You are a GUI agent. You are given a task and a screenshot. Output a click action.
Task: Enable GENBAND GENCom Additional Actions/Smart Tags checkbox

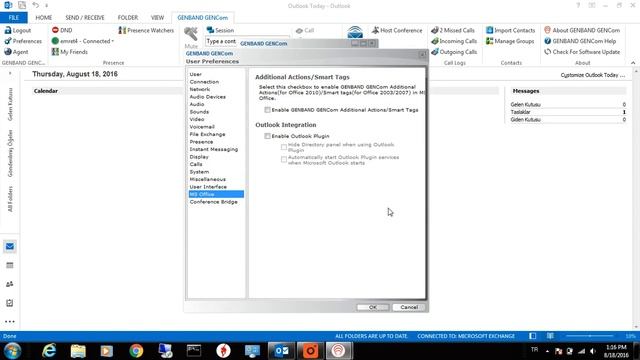[x=267, y=110]
